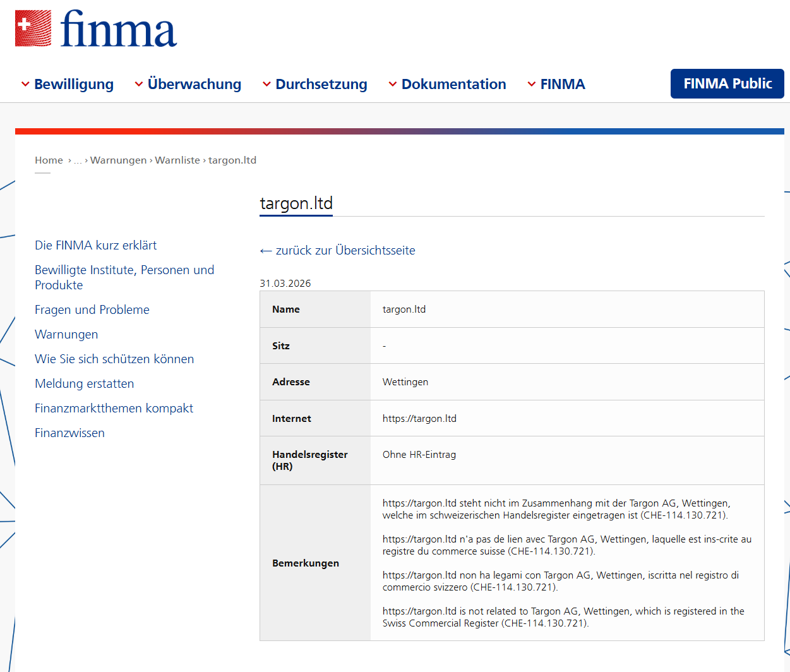This screenshot has height=672, width=790.
Task: Click the Adresse value Wettingen
Action: pos(405,382)
